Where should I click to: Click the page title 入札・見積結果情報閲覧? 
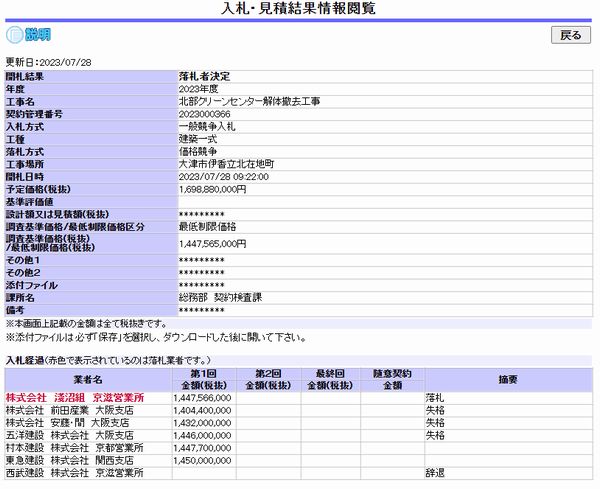298,8
